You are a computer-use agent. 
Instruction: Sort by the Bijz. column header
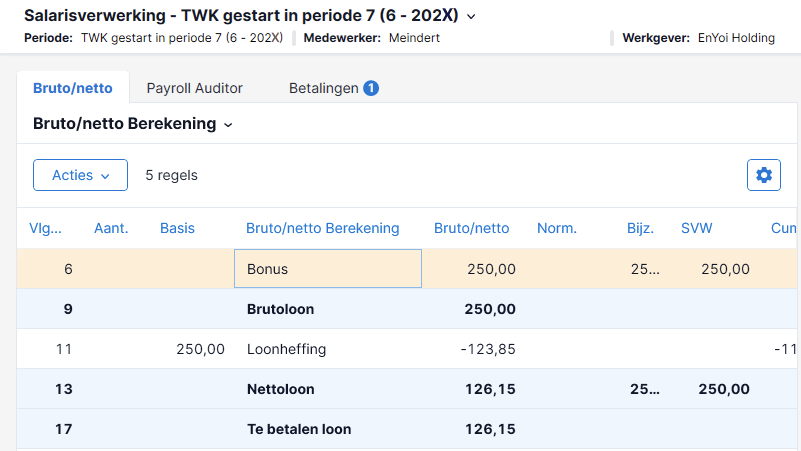[x=640, y=228]
